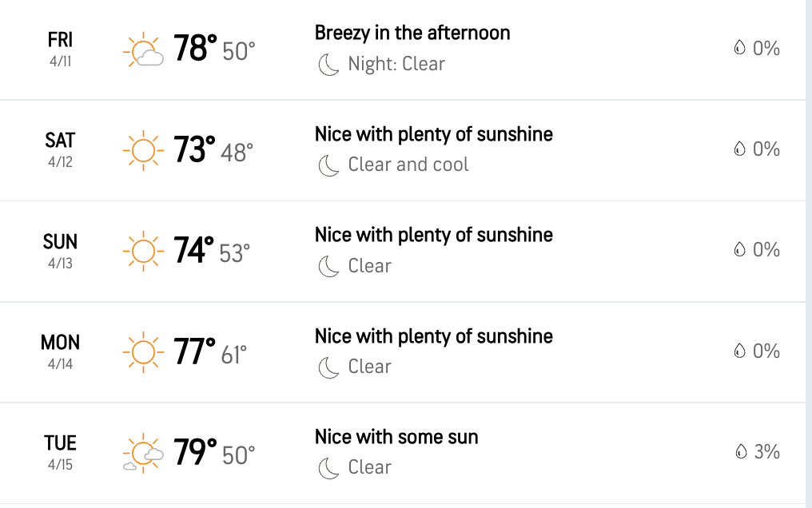Click the sun icon for Saturday 4/12
812x508 pixels.
pyautogui.click(x=143, y=150)
